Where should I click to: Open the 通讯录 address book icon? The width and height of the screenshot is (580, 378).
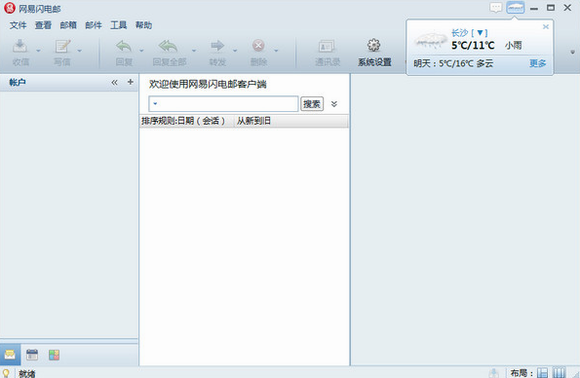327,46
